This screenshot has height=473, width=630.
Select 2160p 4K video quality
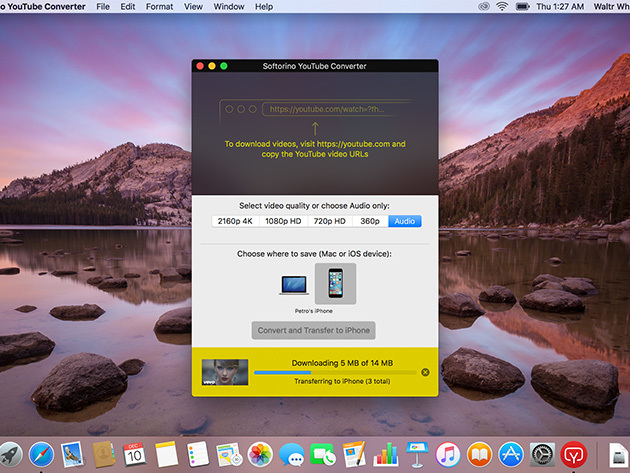pyautogui.click(x=235, y=221)
